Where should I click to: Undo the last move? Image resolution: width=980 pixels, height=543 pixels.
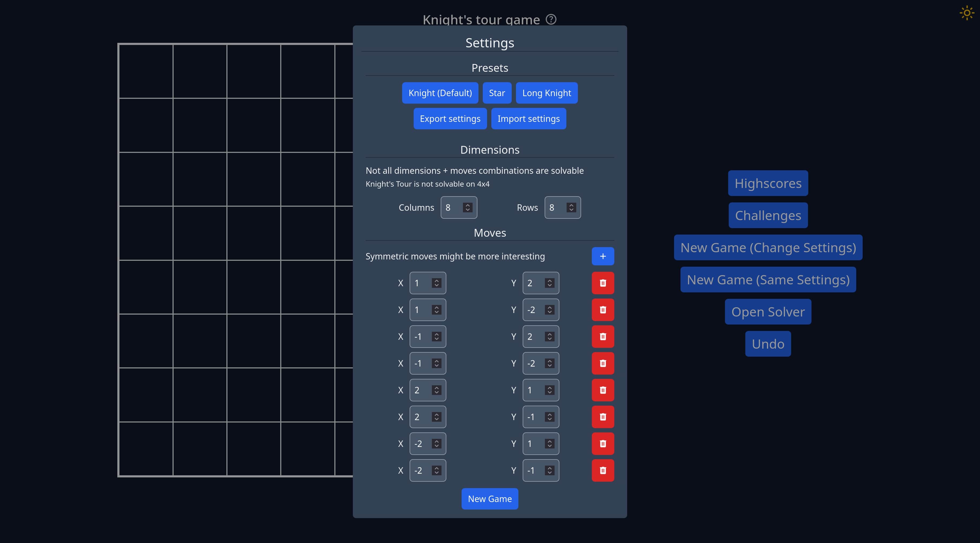tap(768, 344)
